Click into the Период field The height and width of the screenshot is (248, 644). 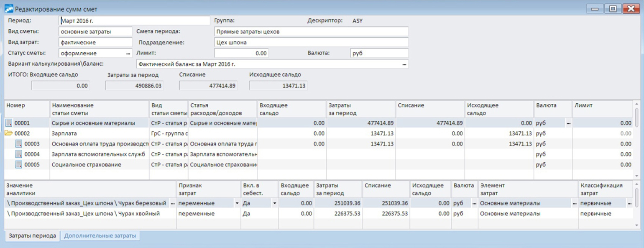[x=134, y=20]
